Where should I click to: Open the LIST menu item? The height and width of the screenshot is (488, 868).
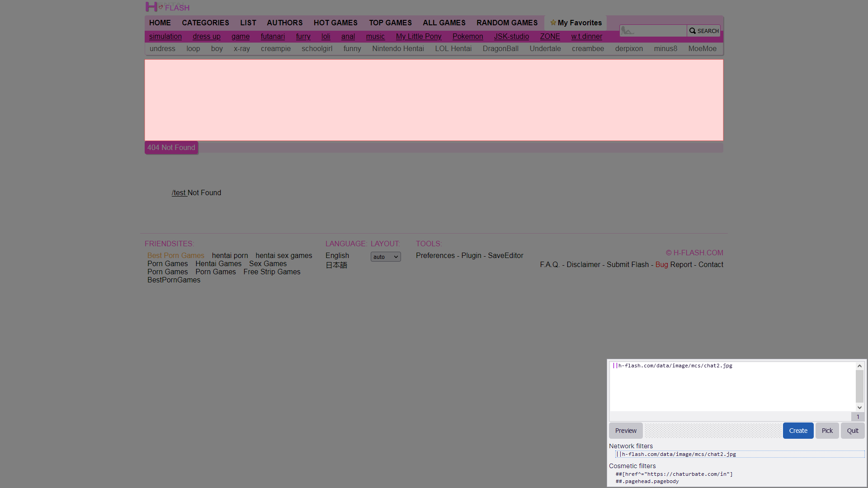coord(248,23)
